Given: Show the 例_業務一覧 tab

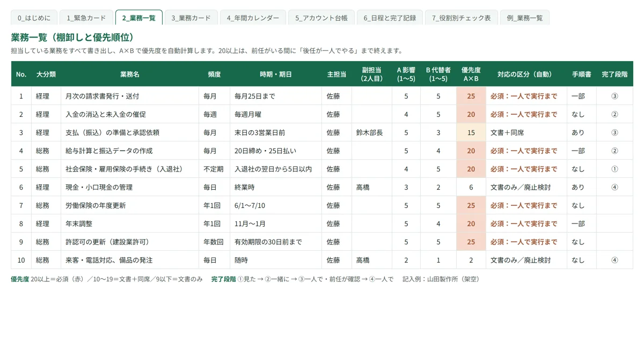Looking at the screenshot, I should pyautogui.click(x=525, y=18).
